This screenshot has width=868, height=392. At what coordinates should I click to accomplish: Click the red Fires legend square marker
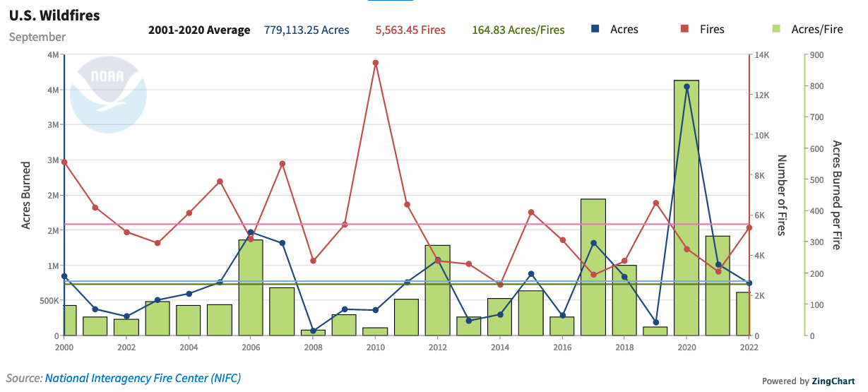(x=684, y=29)
